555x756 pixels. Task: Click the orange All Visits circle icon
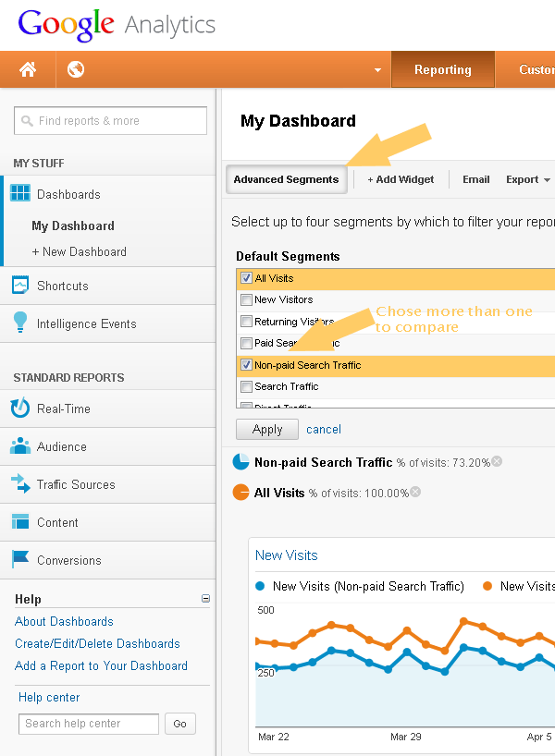tap(240, 493)
